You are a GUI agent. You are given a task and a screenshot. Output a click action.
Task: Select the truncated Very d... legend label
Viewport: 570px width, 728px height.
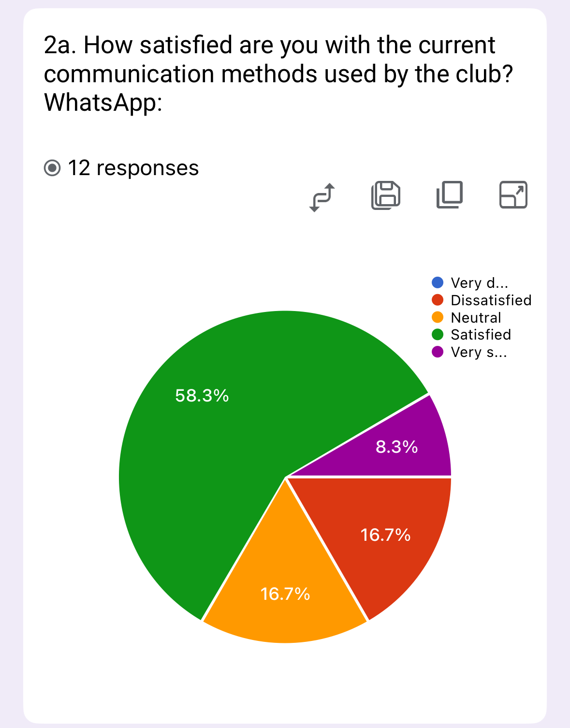(479, 283)
